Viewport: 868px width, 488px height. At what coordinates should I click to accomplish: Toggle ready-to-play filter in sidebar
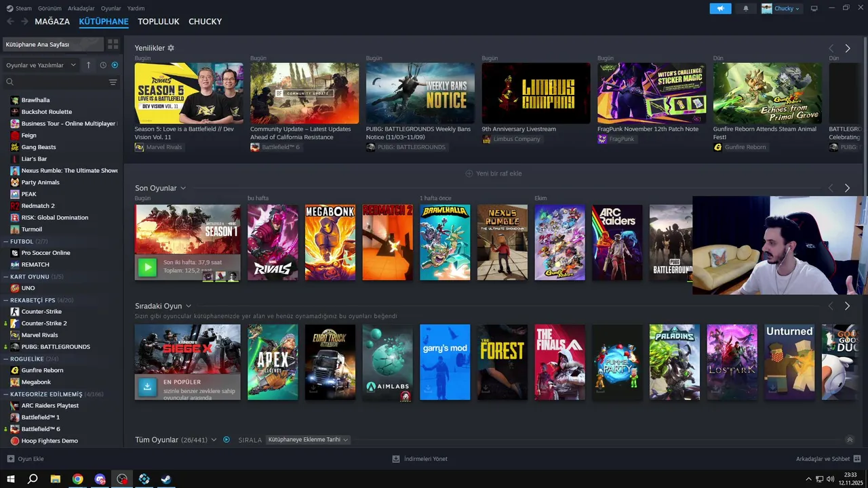[x=115, y=65]
